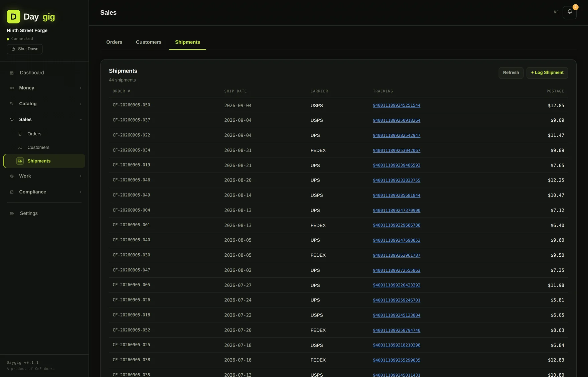
Task: Click the Shut Down button
Action: (x=25, y=49)
